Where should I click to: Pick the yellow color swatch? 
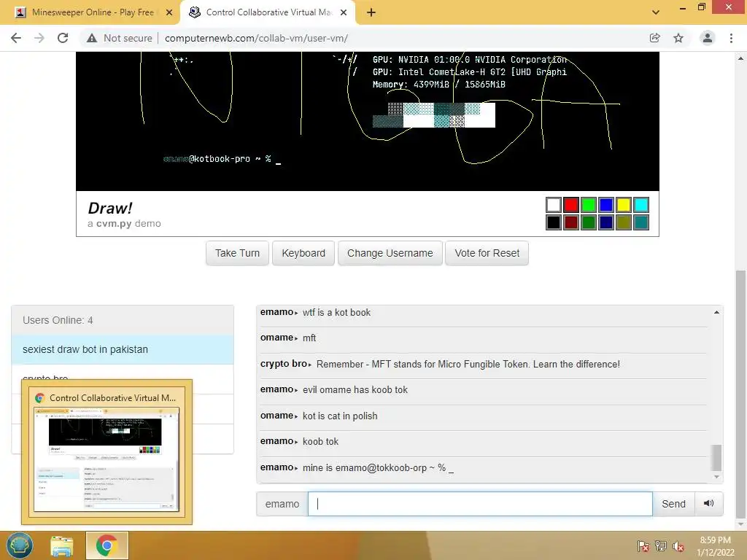[624, 205]
